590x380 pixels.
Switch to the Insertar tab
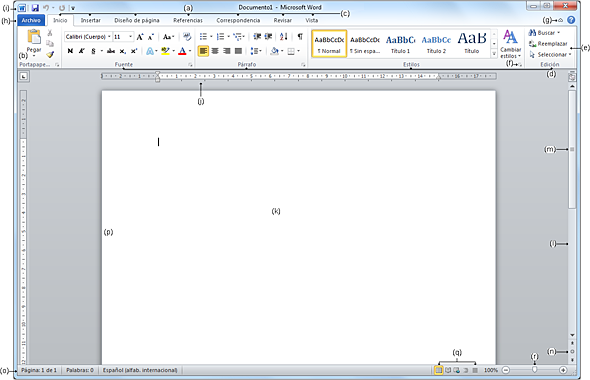(x=90, y=20)
